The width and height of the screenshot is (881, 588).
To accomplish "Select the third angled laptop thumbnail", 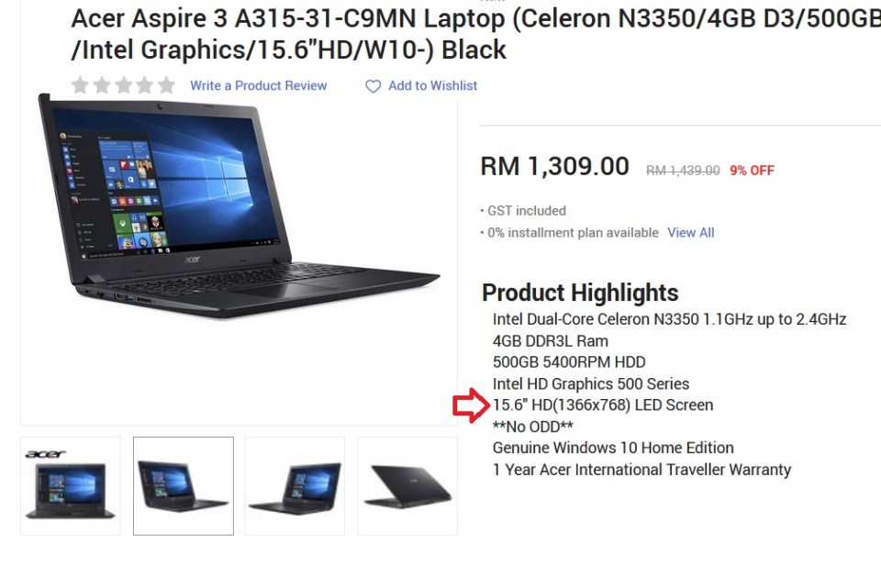I will coord(295,486).
